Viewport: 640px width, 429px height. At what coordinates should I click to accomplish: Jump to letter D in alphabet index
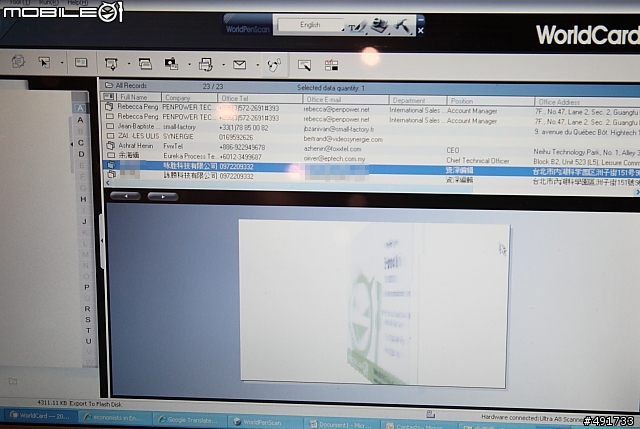pos(81,154)
